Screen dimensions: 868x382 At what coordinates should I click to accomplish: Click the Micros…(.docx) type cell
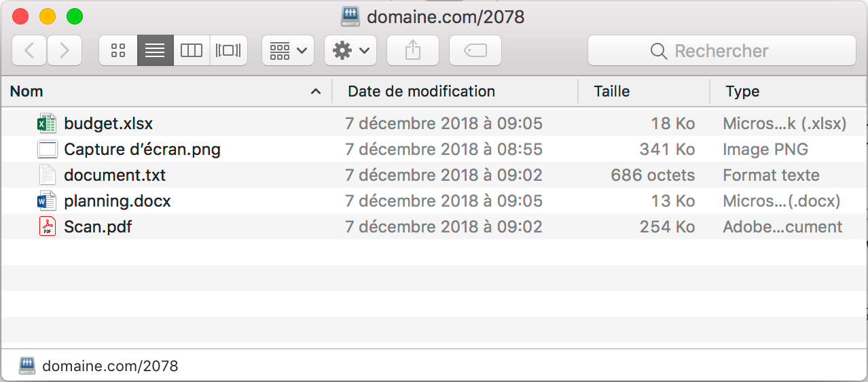tap(782, 201)
